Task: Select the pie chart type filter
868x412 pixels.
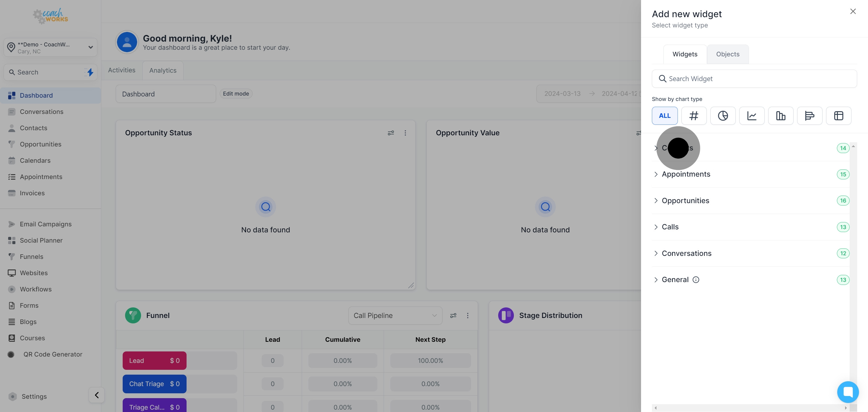Action: point(722,115)
